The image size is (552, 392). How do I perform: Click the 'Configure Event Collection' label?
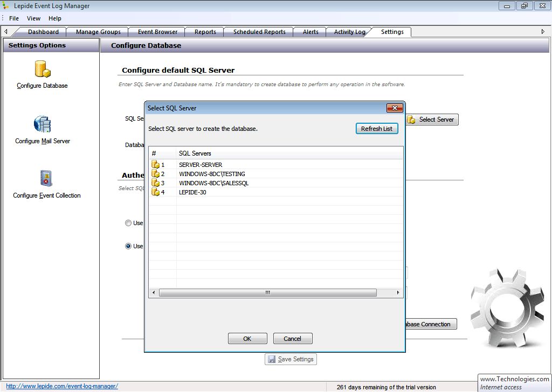point(47,195)
